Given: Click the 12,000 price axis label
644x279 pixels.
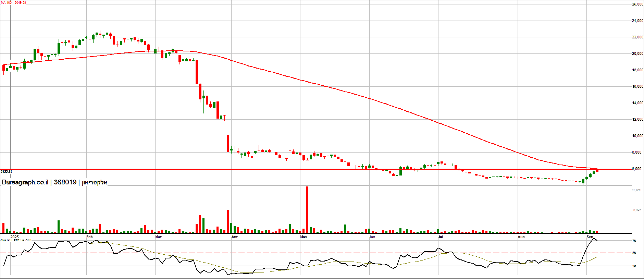Looking at the screenshot, I should [x=637, y=119].
